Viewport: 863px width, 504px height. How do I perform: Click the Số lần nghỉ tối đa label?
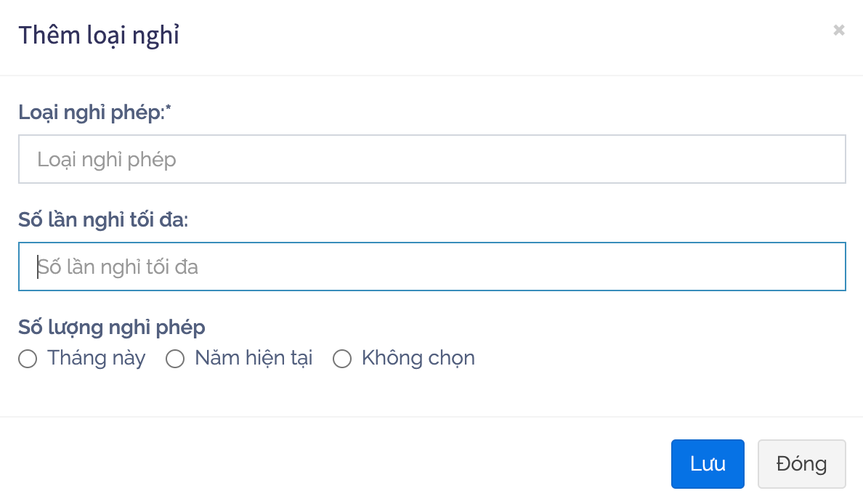pos(102,220)
